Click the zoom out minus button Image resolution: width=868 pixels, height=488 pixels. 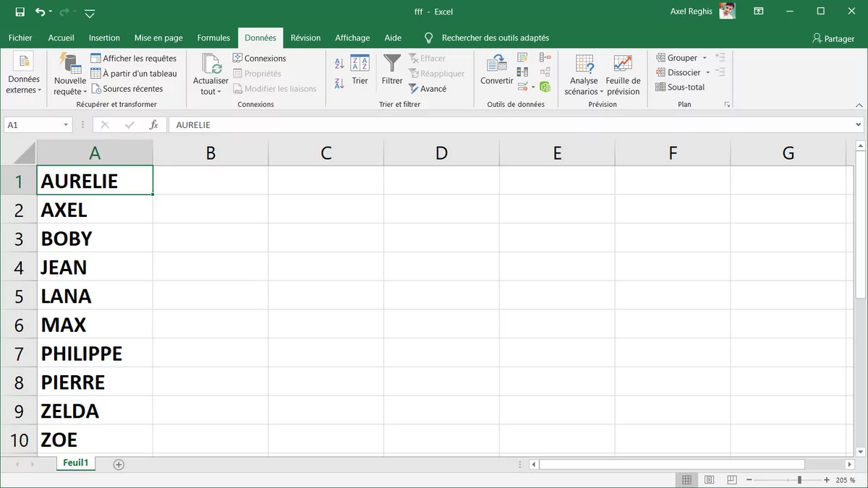[x=750, y=480]
